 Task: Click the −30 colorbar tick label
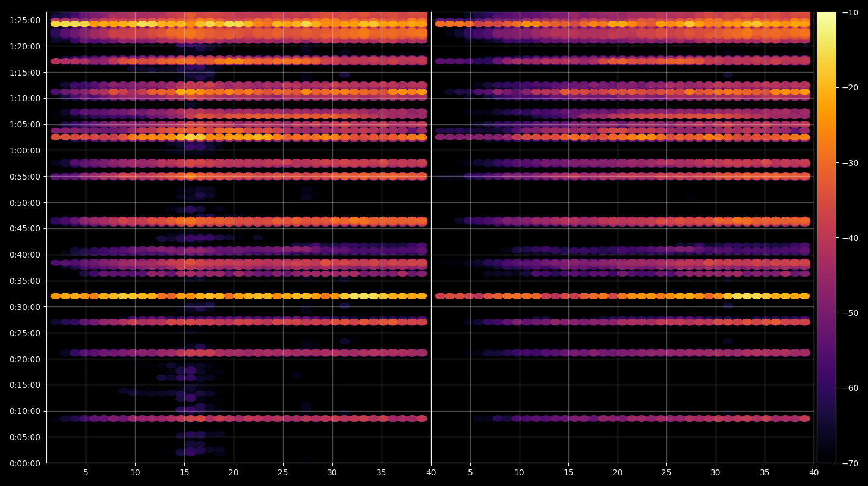(x=851, y=163)
